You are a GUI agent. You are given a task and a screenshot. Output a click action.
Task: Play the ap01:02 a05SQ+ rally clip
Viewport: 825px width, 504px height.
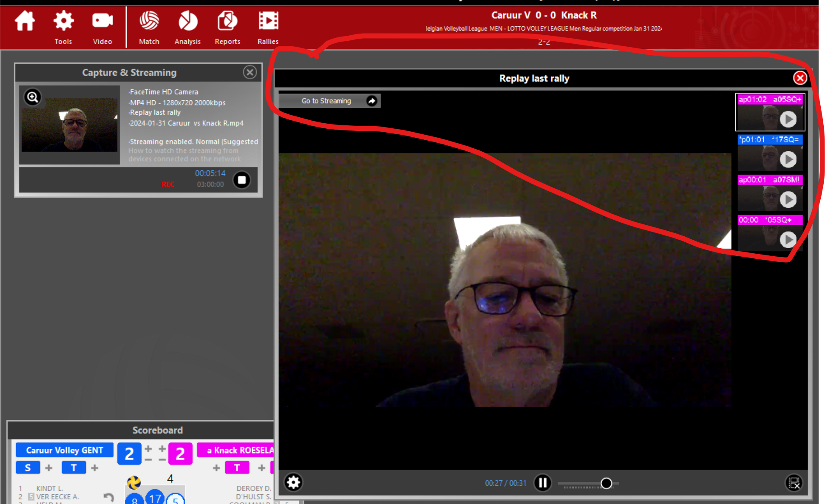tap(788, 119)
